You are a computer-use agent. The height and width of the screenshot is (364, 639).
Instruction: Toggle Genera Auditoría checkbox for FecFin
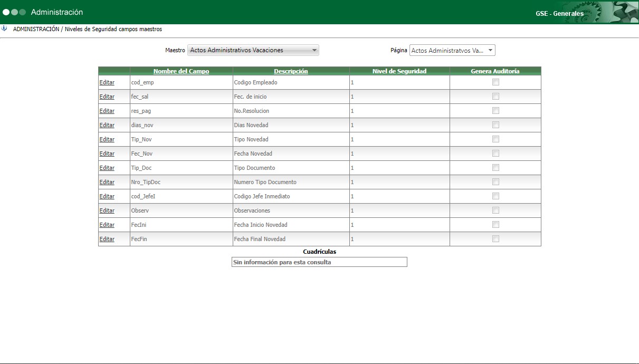[x=495, y=238]
